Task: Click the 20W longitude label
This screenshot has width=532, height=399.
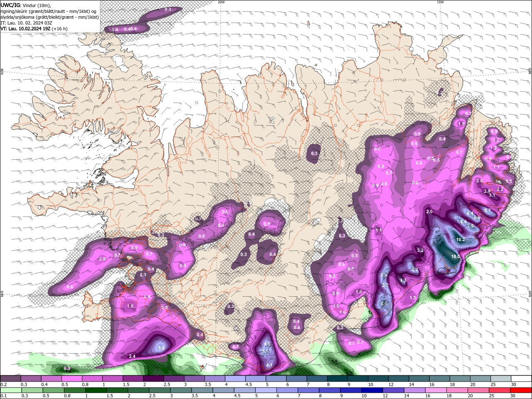Action: click(x=221, y=2)
